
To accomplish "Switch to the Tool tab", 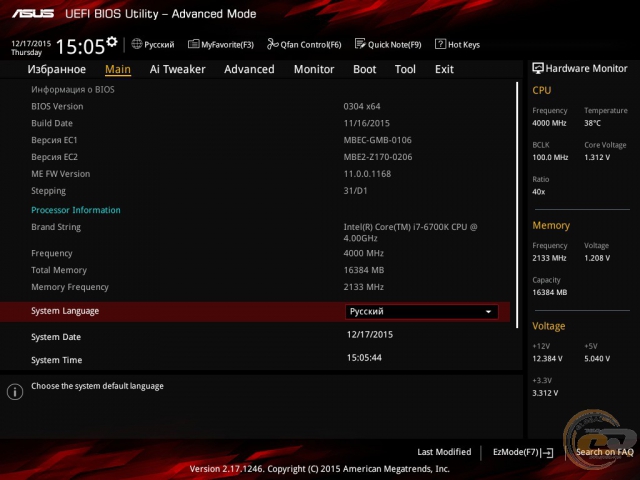I will coord(405,69).
